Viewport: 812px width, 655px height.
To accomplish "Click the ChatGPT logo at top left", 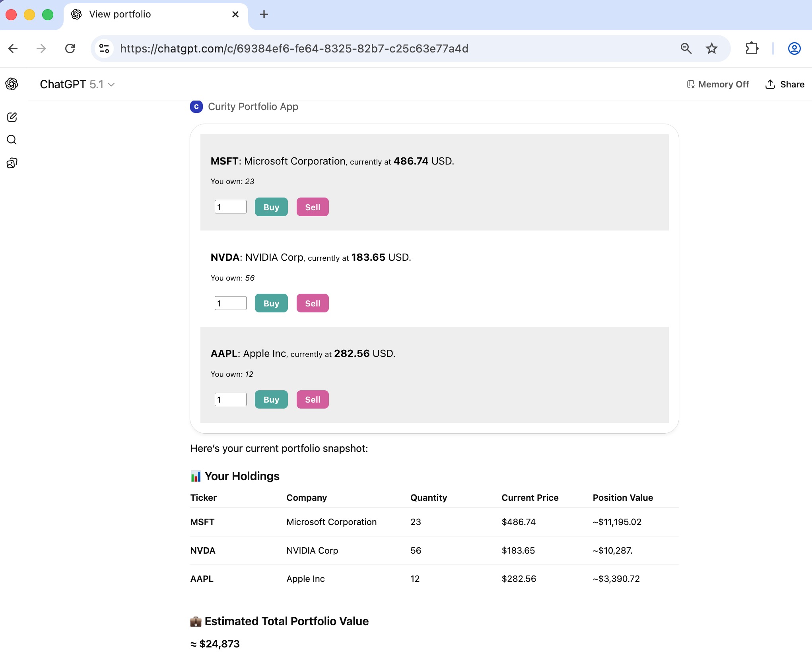I will point(12,84).
